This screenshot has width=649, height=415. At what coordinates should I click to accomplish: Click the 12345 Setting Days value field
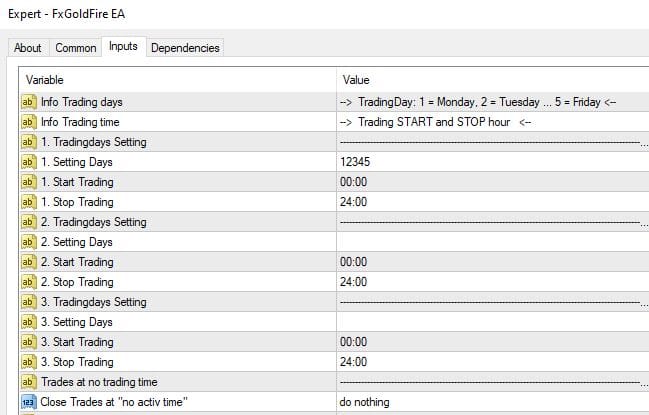tap(490, 161)
